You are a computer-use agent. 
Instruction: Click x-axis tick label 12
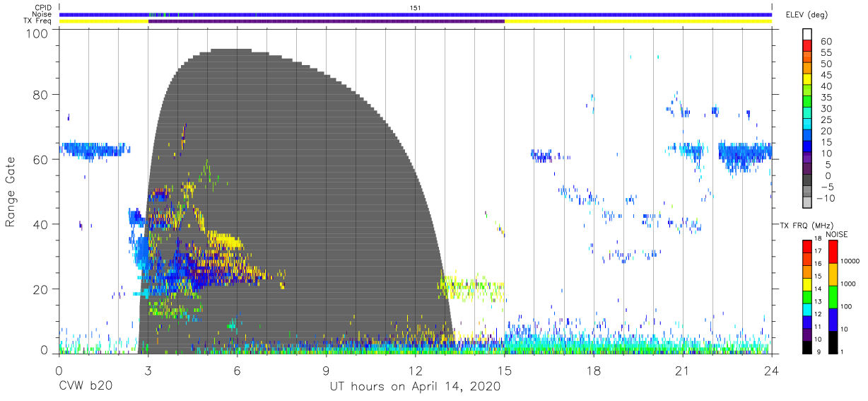point(416,370)
